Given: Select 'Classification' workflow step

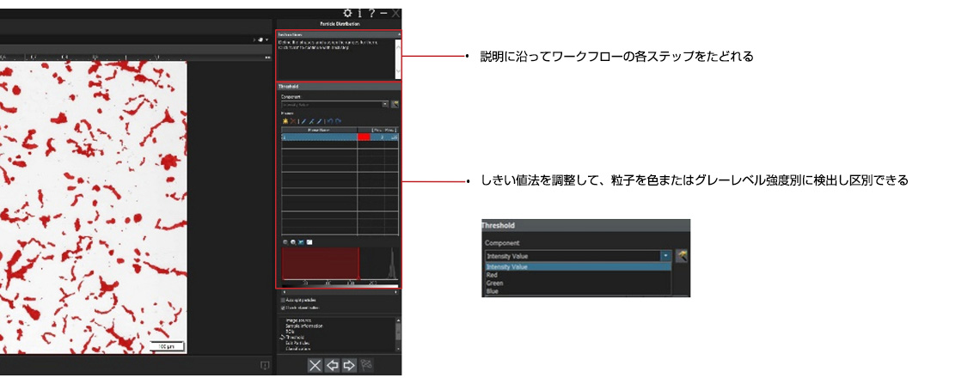Looking at the screenshot, I should click(x=297, y=349).
